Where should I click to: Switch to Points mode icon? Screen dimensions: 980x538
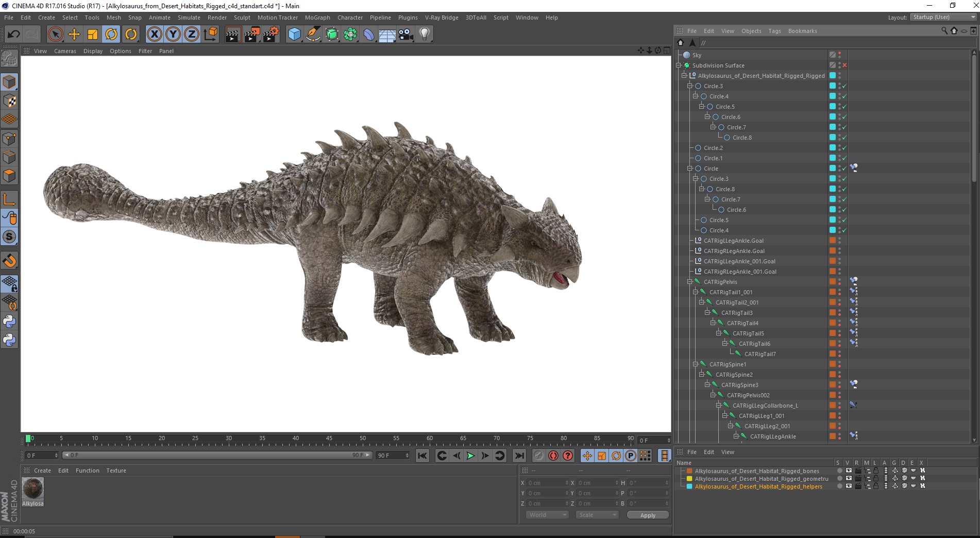click(x=9, y=138)
